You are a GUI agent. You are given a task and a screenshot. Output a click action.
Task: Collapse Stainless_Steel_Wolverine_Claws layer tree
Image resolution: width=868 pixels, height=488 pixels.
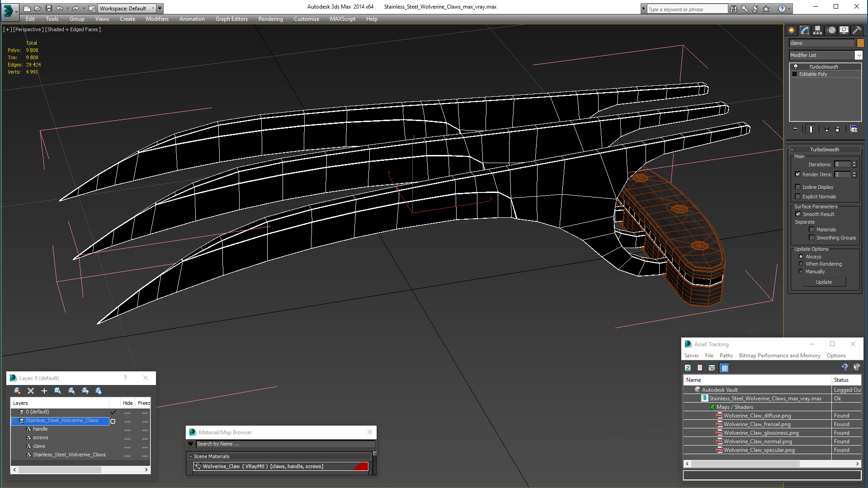14,421
